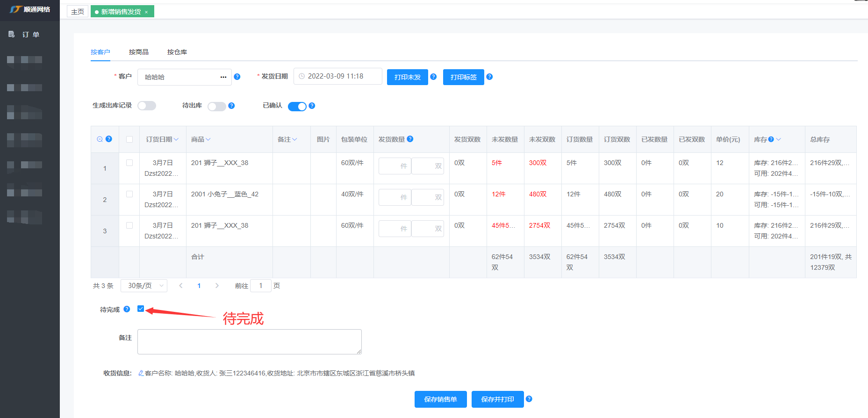The image size is (868, 418).
Task: Toggle the 生成出库记录 switch
Action: click(x=147, y=106)
